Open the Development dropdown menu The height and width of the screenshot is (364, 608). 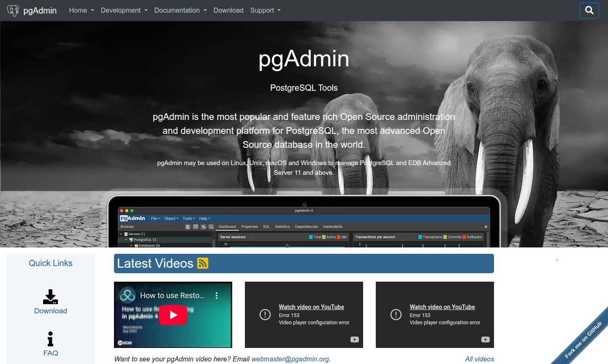pyautogui.click(x=124, y=11)
